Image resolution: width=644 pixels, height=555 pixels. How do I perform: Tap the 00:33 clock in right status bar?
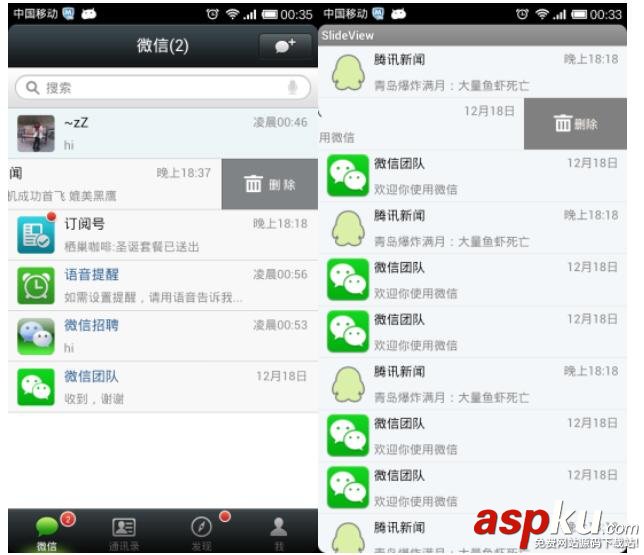click(x=606, y=15)
